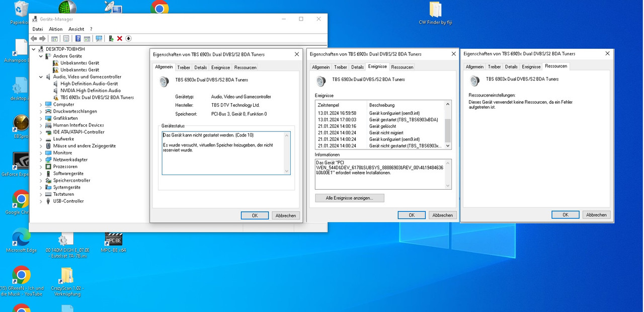Select event 'Gerät gelöscht' in Ereignisse list
The image size is (644, 312).
(x=380, y=126)
